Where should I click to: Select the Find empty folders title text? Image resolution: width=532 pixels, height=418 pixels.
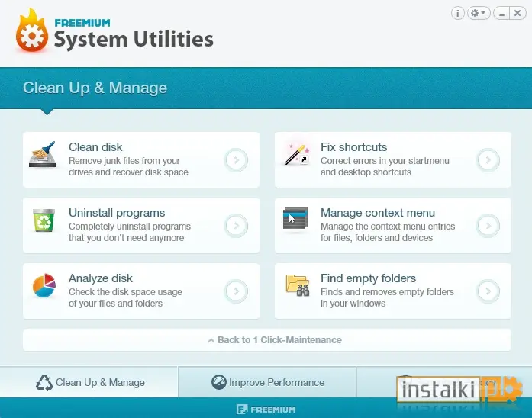point(368,278)
